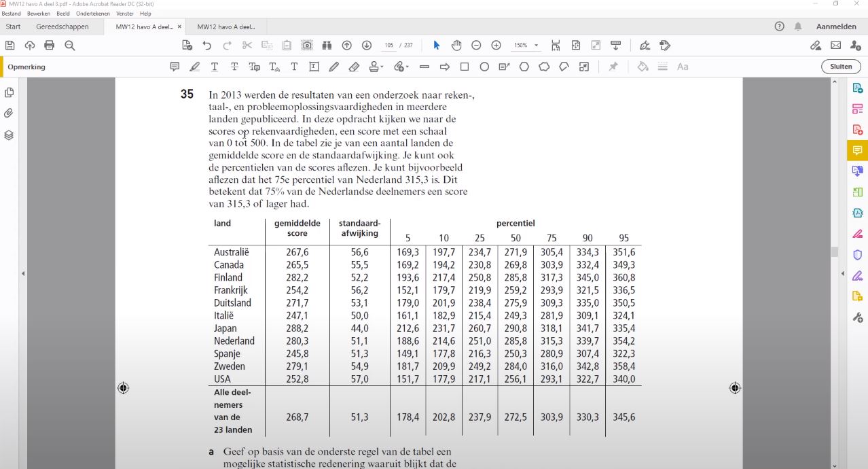This screenshot has height=469, width=868.
Task: Open the Beeld menu
Action: point(63,14)
